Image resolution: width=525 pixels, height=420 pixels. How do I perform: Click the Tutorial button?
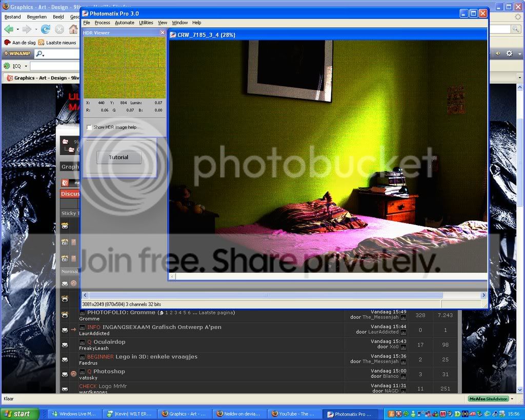118,157
